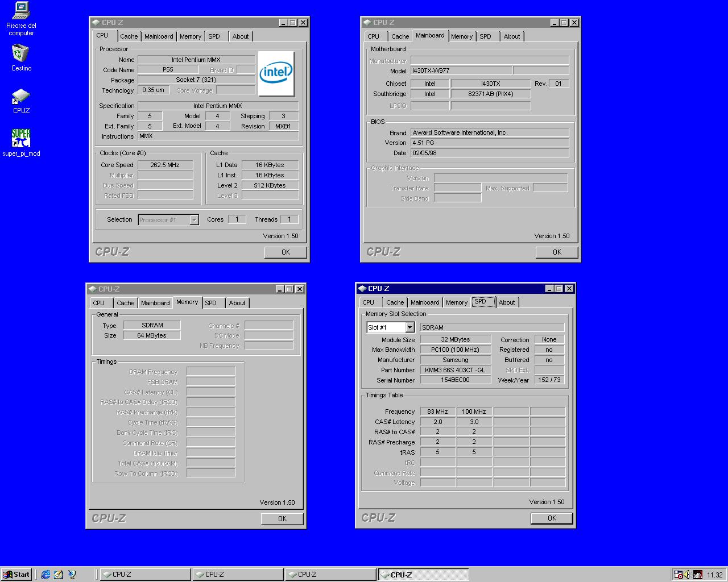
Task: Click the Core Speed 262.5 MHz field
Action: [x=165, y=165]
